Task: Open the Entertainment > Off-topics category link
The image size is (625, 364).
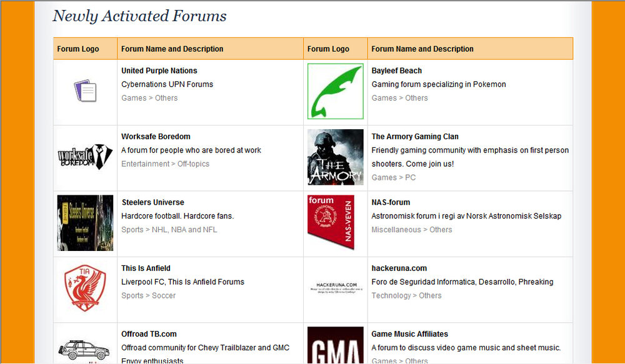Action: click(x=165, y=164)
